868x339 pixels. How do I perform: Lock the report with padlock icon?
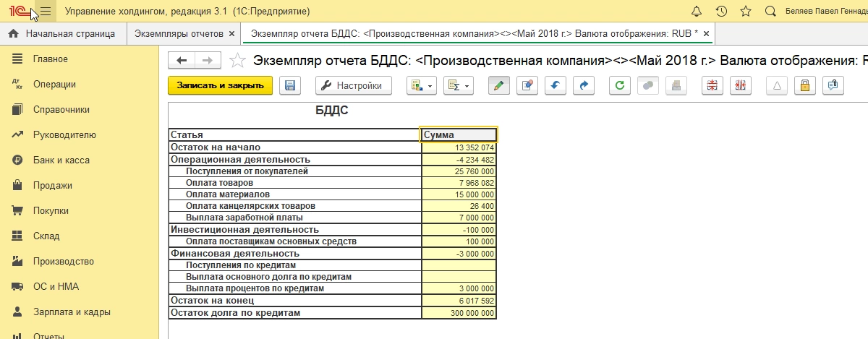click(x=804, y=85)
